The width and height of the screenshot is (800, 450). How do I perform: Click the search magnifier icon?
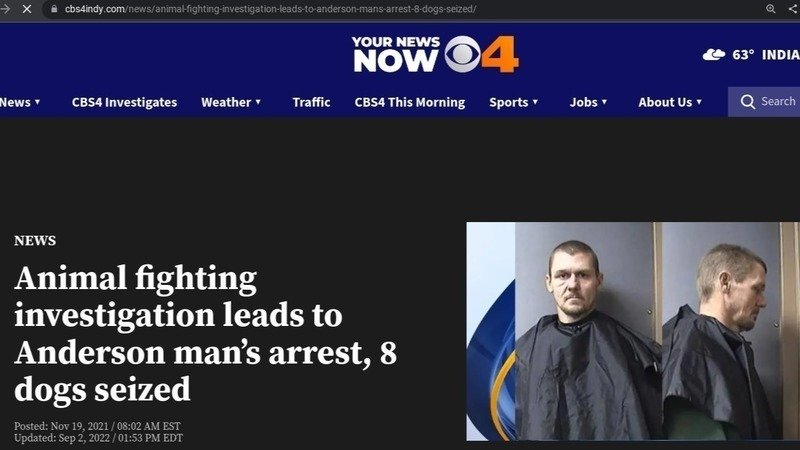point(747,102)
